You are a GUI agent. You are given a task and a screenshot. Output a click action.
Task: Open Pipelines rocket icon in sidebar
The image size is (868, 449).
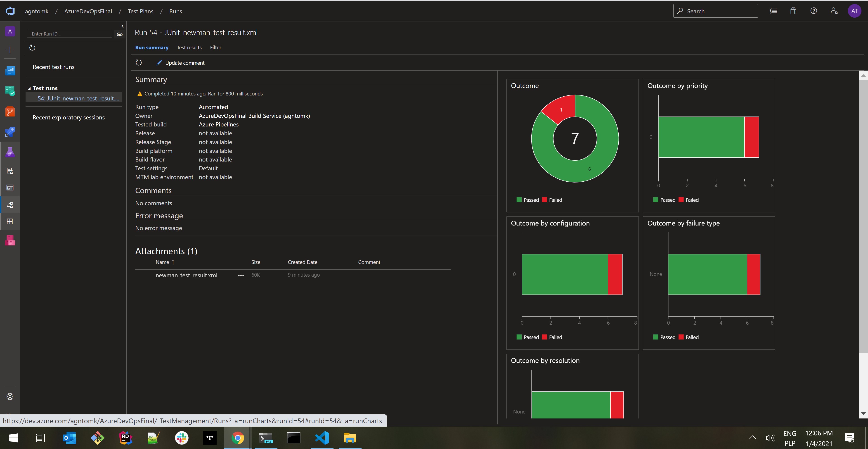click(10, 132)
